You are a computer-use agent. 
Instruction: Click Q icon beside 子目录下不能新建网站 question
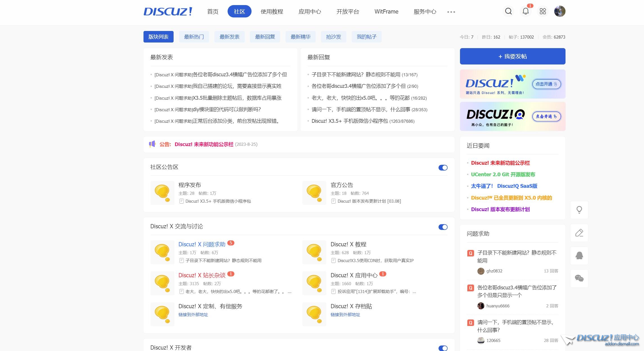(470, 253)
